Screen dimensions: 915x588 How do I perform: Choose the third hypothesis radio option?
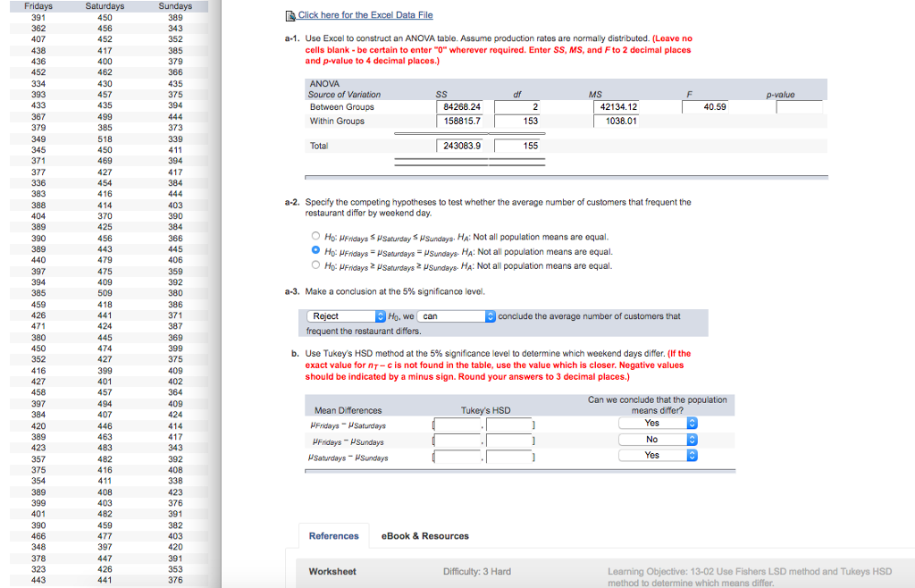pyautogui.click(x=315, y=263)
